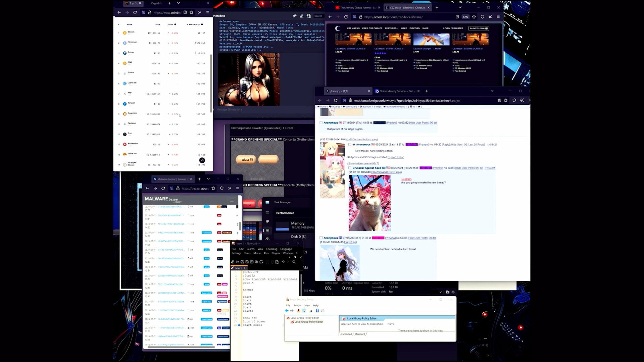Click the BASKET button on icheat.io
The height and width of the screenshot is (362, 644).
point(479,28)
